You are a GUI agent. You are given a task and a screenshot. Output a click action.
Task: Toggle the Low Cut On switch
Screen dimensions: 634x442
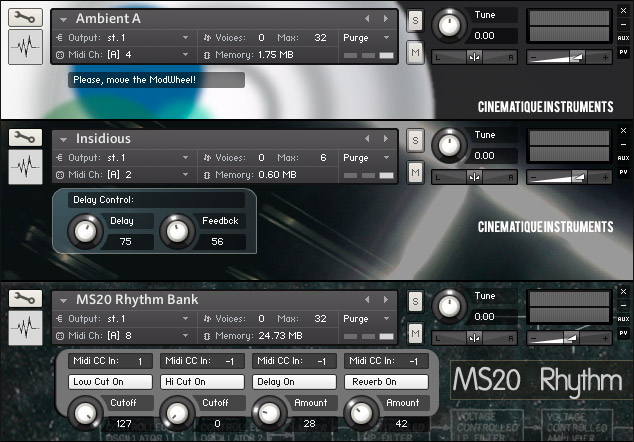tap(110, 382)
